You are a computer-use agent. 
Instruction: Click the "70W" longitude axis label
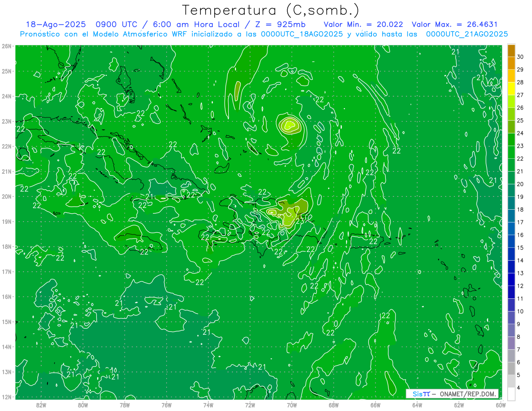coord(292,405)
